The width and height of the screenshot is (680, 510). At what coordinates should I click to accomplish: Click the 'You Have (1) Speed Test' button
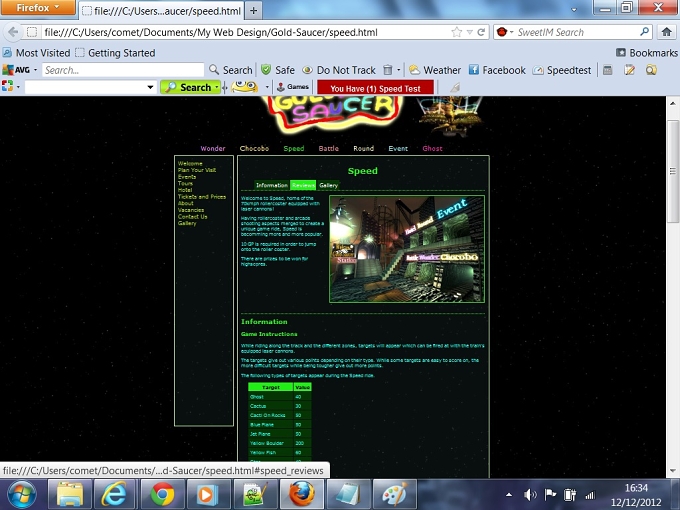pos(376,88)
